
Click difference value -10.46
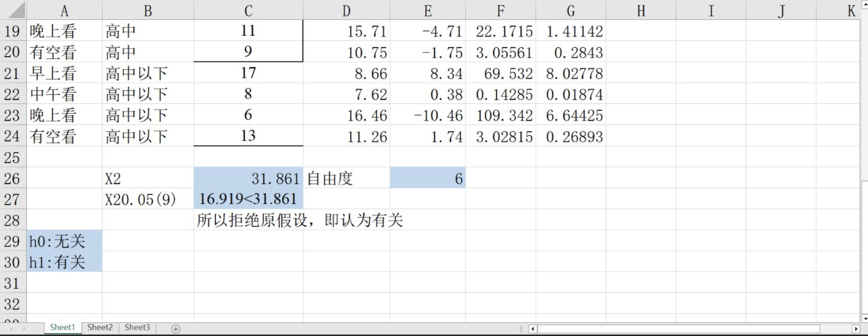[428, 115]
